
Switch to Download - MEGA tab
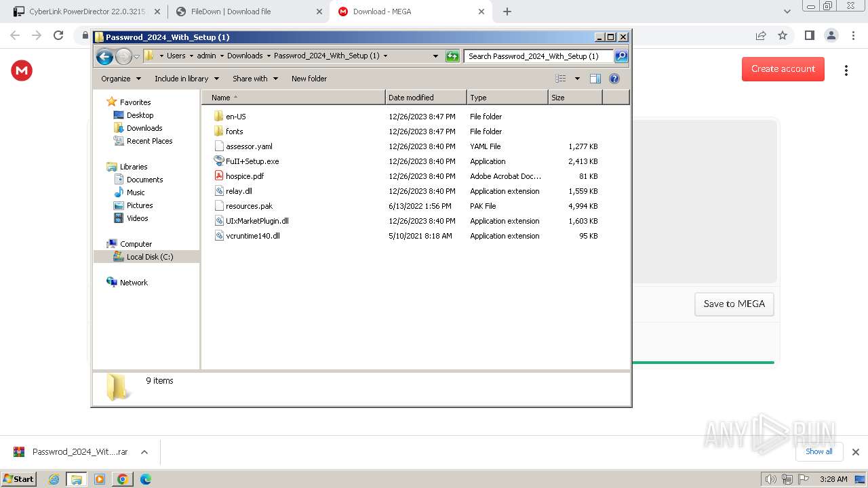tap(410, 12)
